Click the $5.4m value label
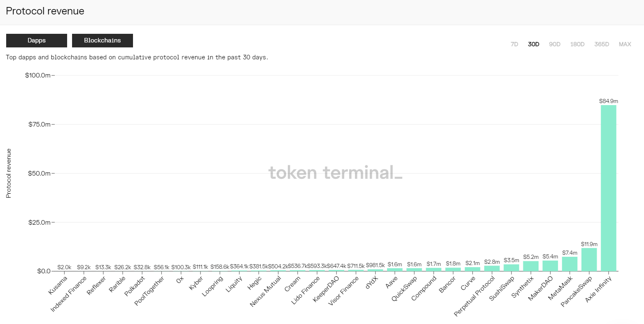The width and height of the screenshot is (644, 324). 551,256
